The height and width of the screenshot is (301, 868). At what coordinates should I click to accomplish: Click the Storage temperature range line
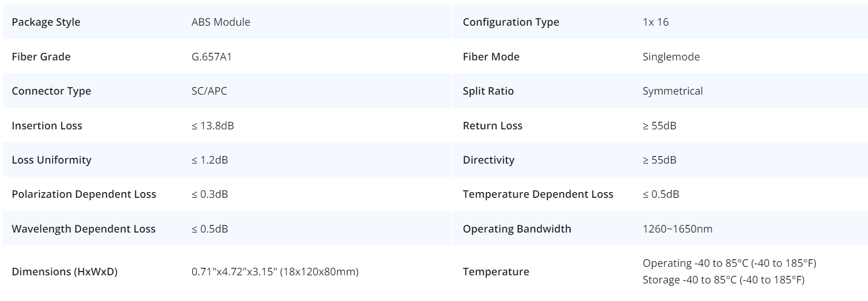[723, 280]
